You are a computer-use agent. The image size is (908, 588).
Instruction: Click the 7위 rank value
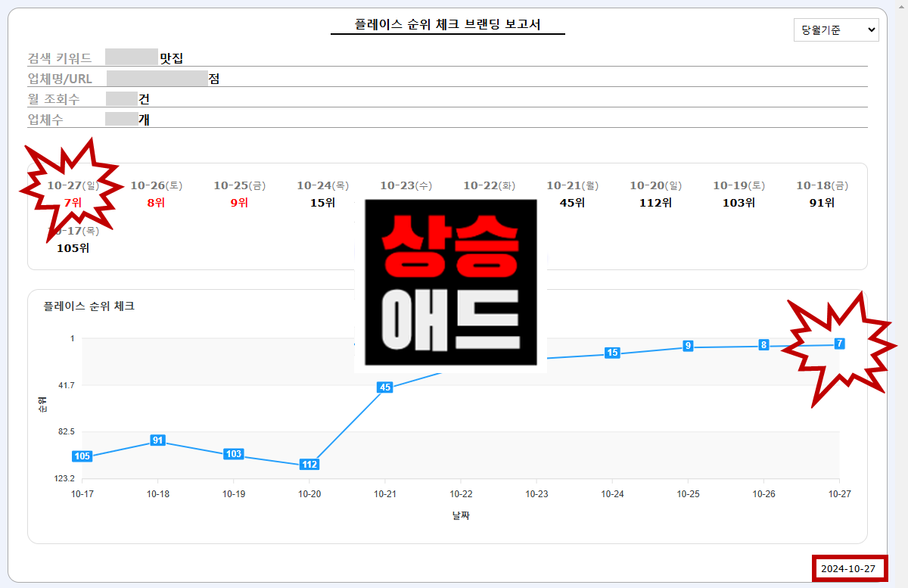[73, 203]
